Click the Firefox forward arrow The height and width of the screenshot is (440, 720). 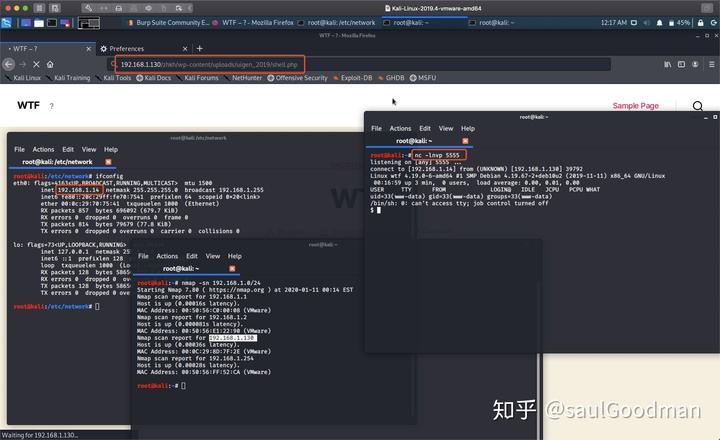point(22,64)
